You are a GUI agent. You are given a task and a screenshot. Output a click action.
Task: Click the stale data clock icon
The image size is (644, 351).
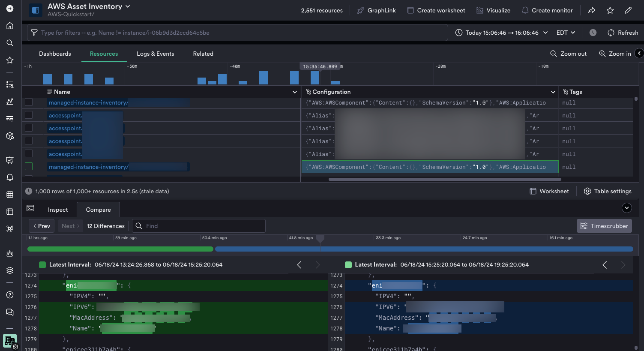29,191
